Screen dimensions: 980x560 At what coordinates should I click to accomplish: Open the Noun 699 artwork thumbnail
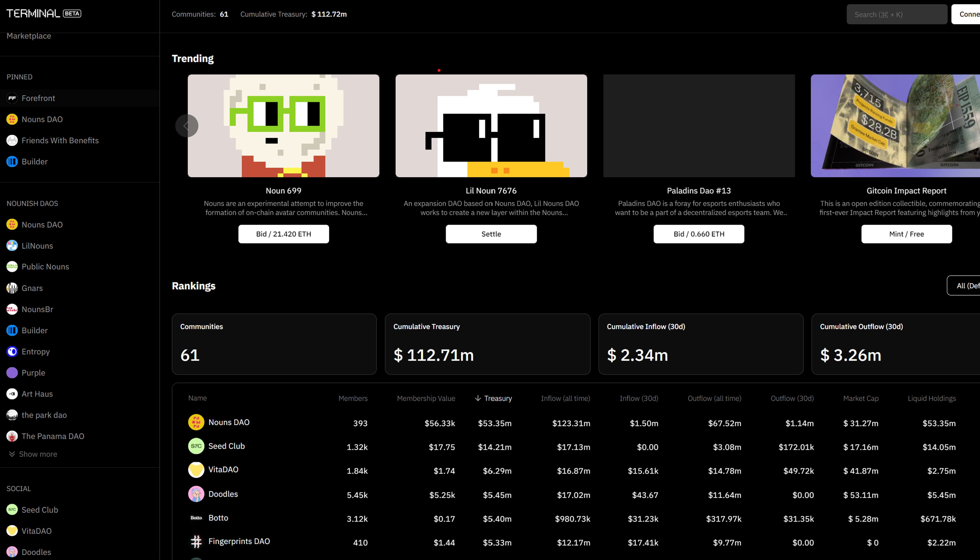coord(284,126)
